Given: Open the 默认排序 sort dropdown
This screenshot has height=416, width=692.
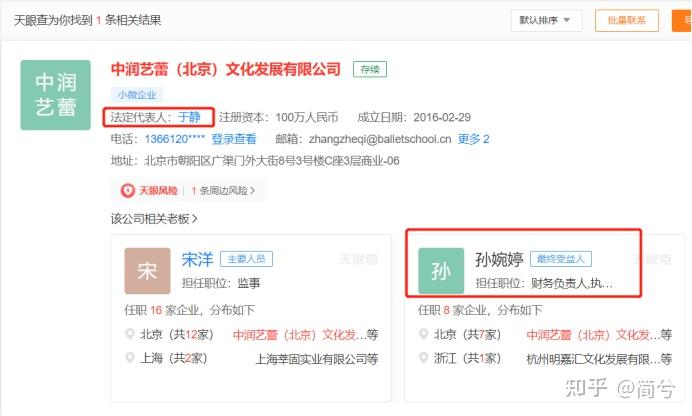Looking at the screenshot, I should click(x=546, y=20).
